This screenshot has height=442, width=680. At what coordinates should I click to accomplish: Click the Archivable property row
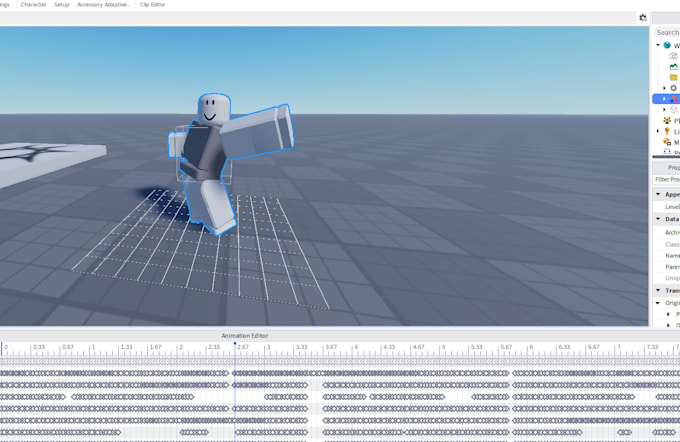click(666, 232)
